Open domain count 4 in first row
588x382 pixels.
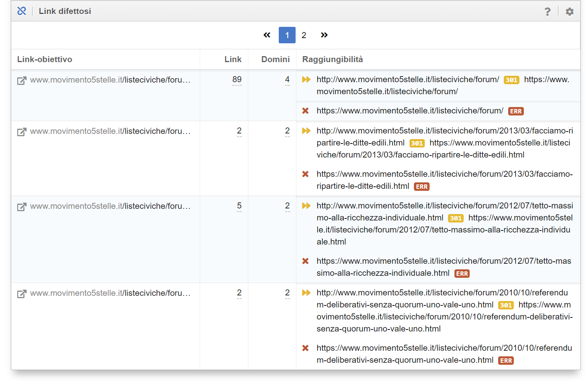coord(287,80)
